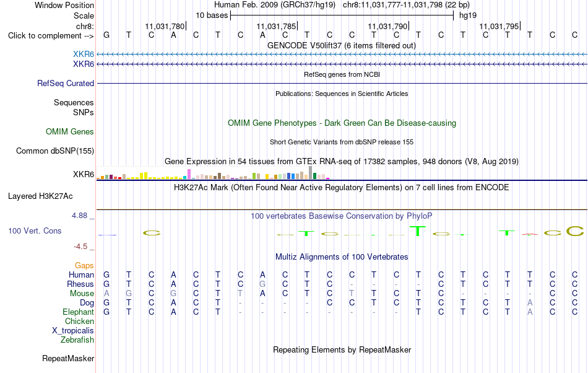Open the 'OMIM Genes' track label
Viewport: 588px width, 373px height.
pos(70,132)
